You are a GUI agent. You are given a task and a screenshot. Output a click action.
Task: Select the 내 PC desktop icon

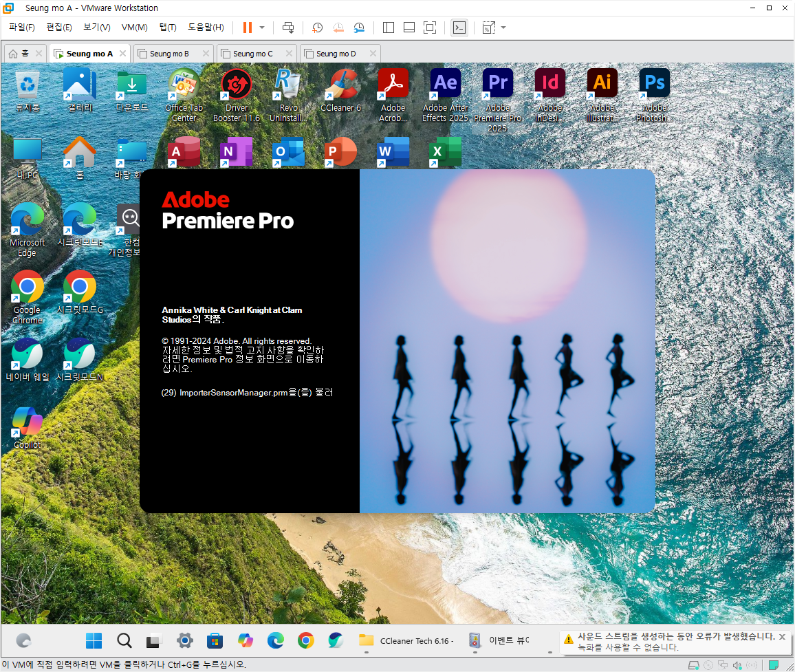click(28, 158)
